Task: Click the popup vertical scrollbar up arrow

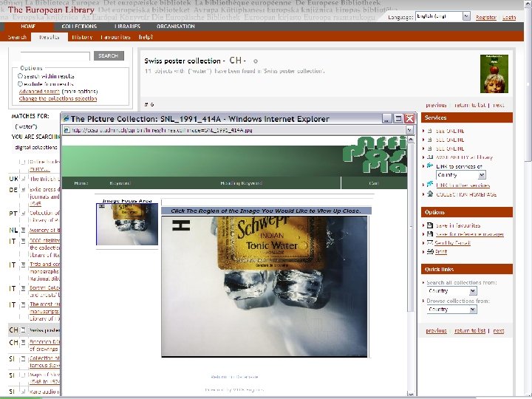Action: pos(411,140)
